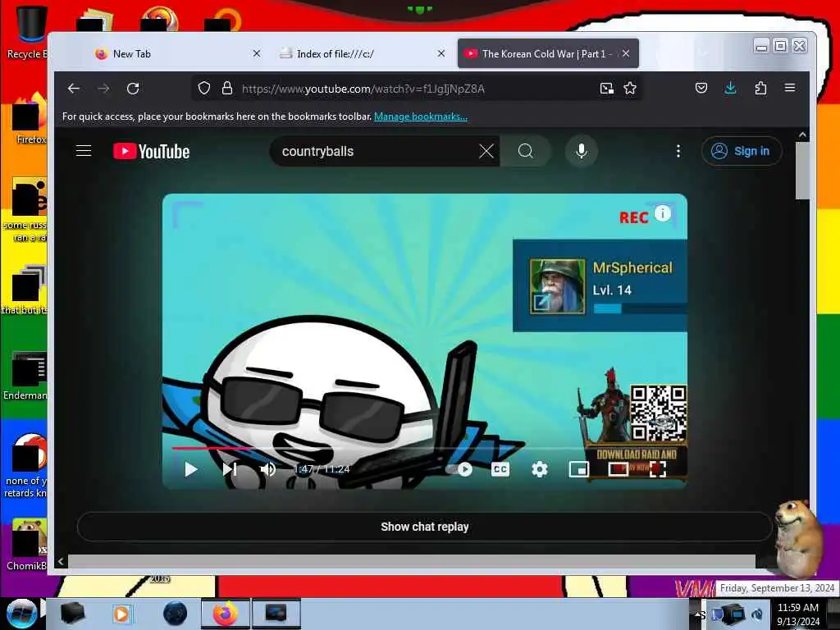The width and height of the screenshot is (840, 630).
Task: Bookmark this page with the star icon
Action: coord(630,89)
